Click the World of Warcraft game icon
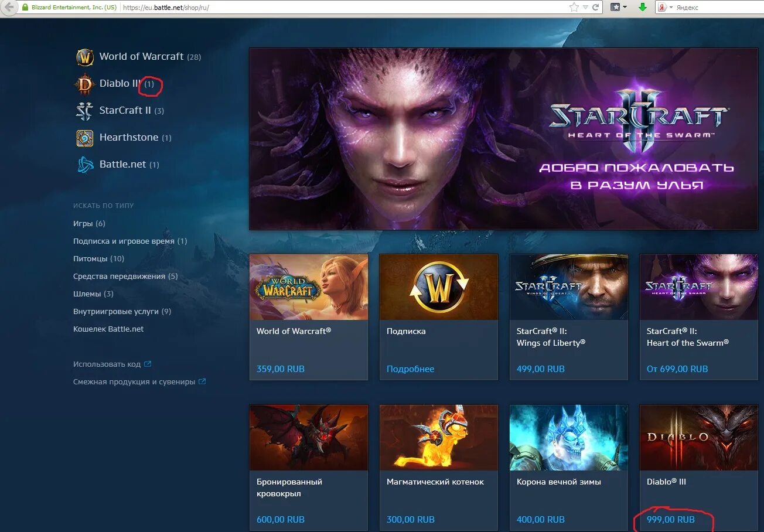 click(85, 57)
